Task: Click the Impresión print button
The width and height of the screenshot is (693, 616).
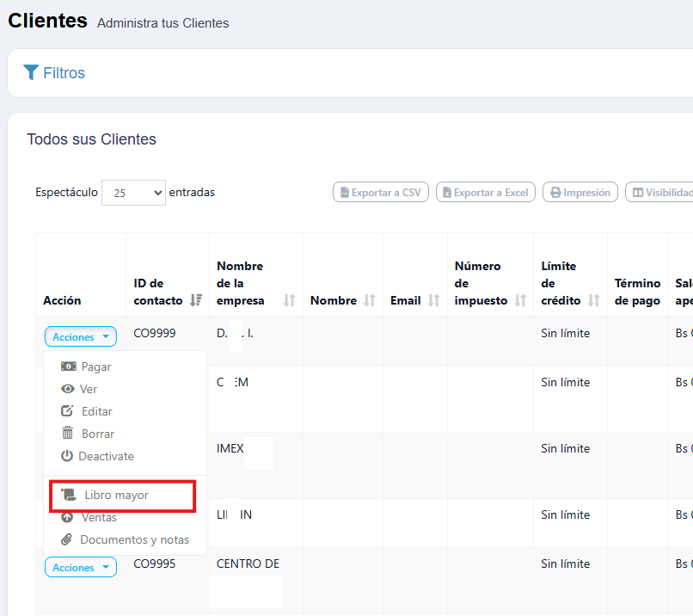Action: (x=580, y=193)
